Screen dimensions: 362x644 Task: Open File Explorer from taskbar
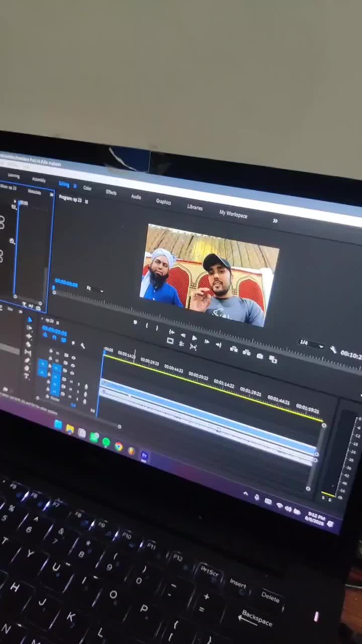pyautogui.click(x=69, y=429)
